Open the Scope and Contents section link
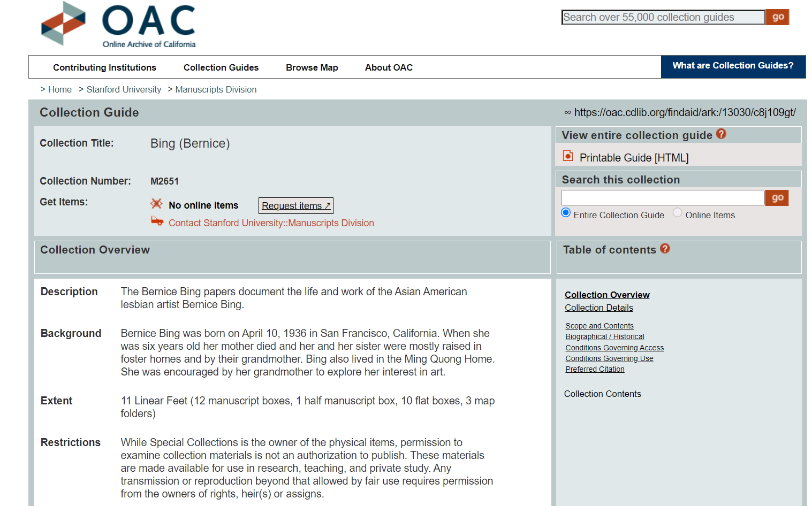The height and width of the screenshot is (506, 812). click(599, 326)
